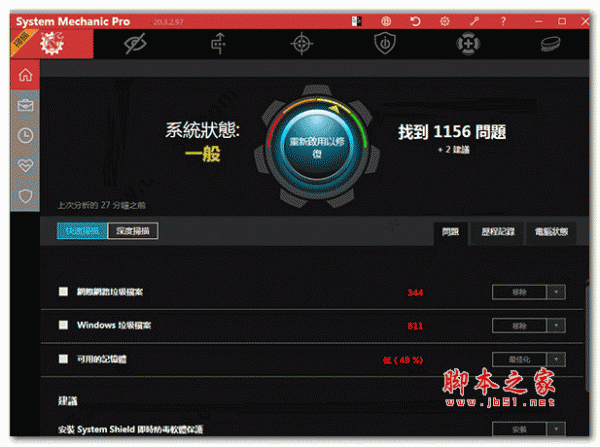Click optimize button on memory row
This screenshot has width=600, height=447.
click(519, 359)
